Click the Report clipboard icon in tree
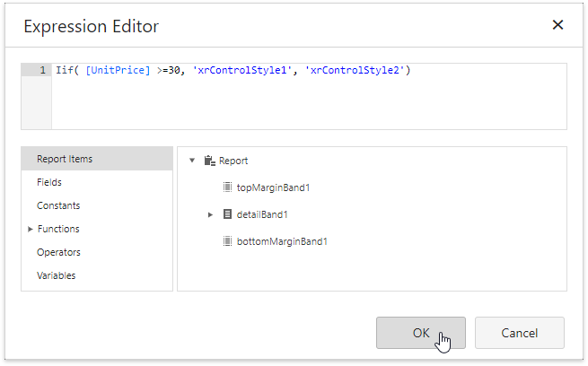This screenshot has width=588, height=366. click(x=209, y=161)
